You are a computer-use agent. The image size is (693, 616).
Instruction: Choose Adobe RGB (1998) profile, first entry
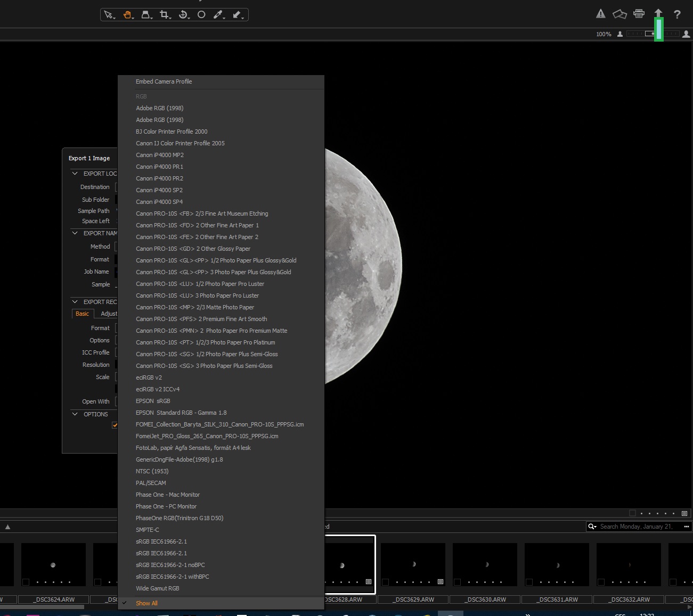pyautogui.click(x=159, y=108)
